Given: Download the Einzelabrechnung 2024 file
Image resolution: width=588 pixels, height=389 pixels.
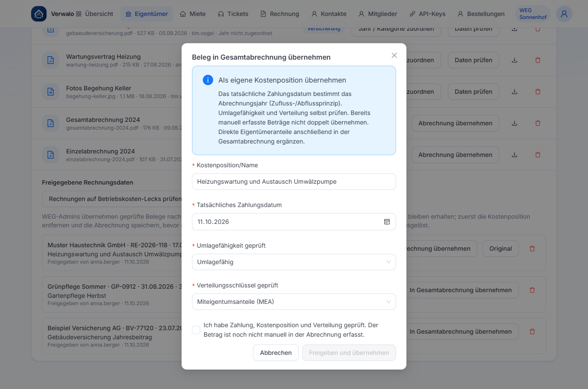Looking at the screenshot, I should 514,155.
